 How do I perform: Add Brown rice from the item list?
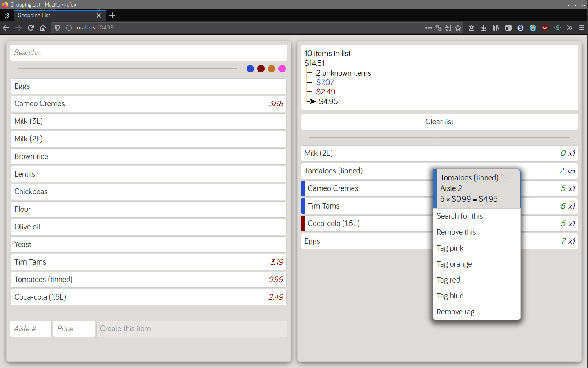(149, 157)
